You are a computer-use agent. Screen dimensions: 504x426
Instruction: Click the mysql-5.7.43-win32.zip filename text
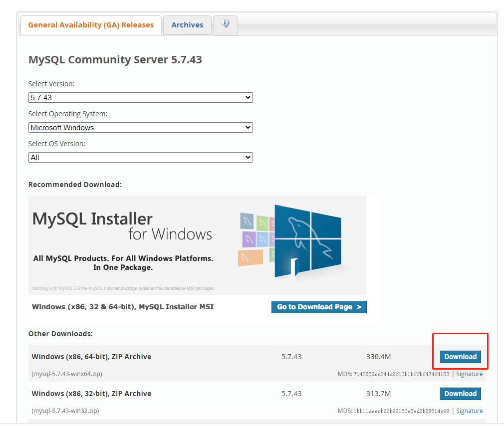pyautogui.click(x=65, y=411)
